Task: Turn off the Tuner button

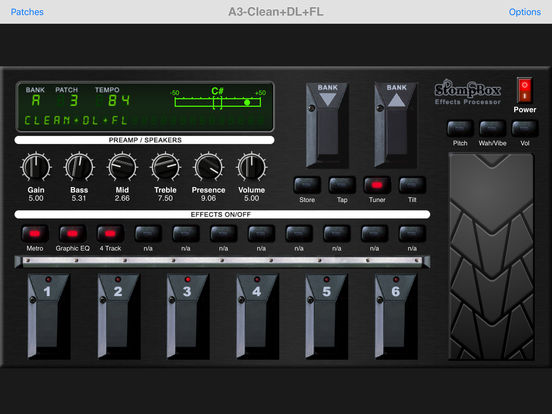Action: 377,185
